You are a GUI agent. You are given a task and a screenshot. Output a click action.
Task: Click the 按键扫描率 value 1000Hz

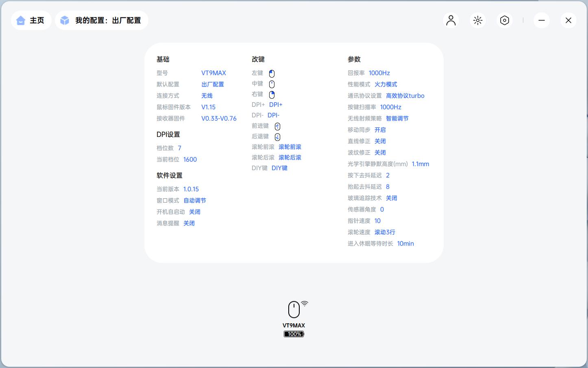click(x=391, y=107)
